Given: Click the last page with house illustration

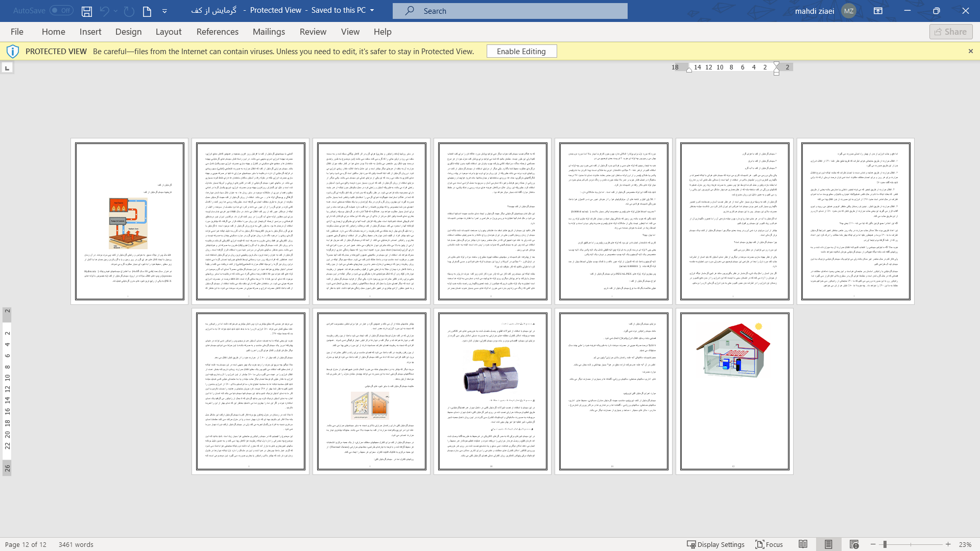Looking at the screenshot, I should (734, 391).
